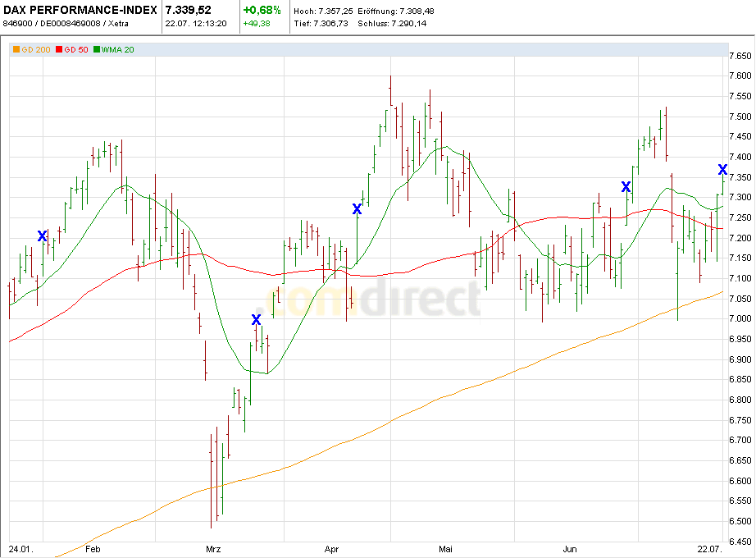Viewport: 756px width, 558px height.
Task: Click the Mai axis label
Action: click(x=445, y=549)
